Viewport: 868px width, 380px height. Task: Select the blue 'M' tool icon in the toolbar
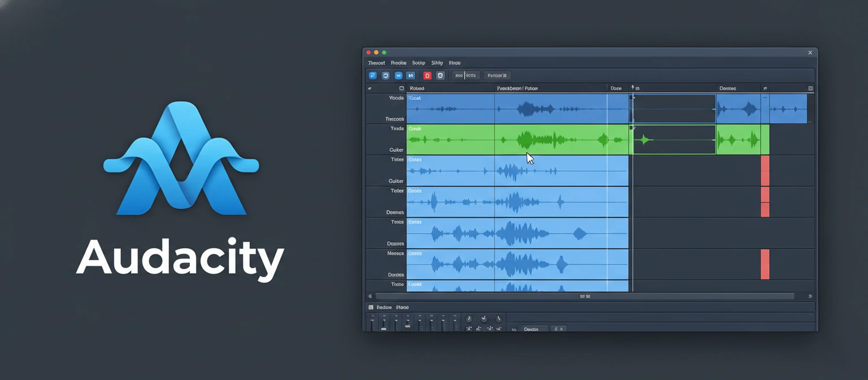point(411,75)
